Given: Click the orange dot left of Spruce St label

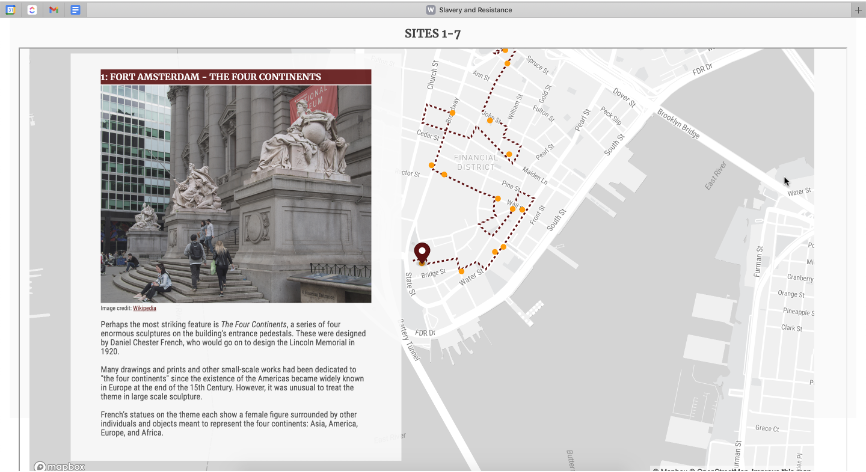Looking at the screenshot, I should tap(507, 63).
